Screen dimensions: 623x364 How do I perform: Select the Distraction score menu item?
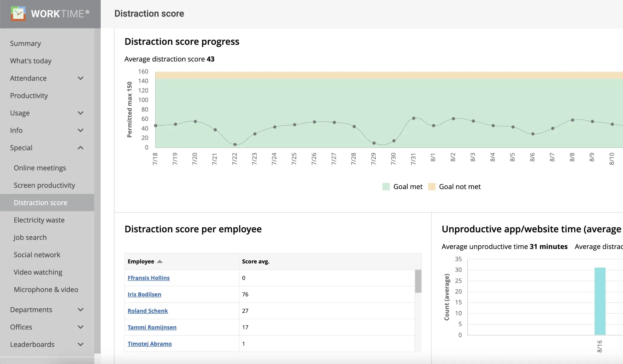[x=40, y=202]
